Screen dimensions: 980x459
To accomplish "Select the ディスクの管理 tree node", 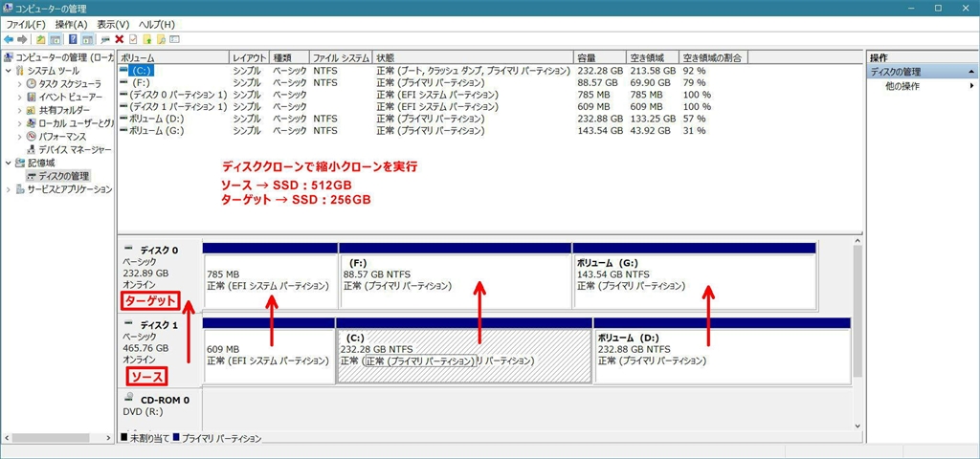I will tap(58, 176).
